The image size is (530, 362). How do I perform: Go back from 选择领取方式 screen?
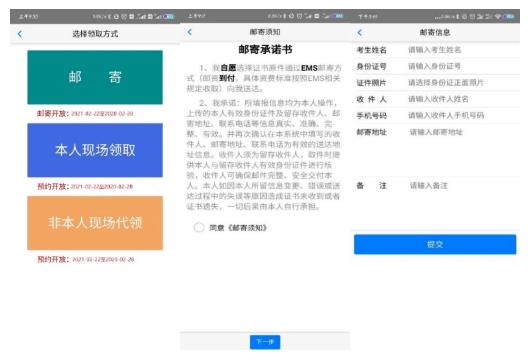point(20,34)
